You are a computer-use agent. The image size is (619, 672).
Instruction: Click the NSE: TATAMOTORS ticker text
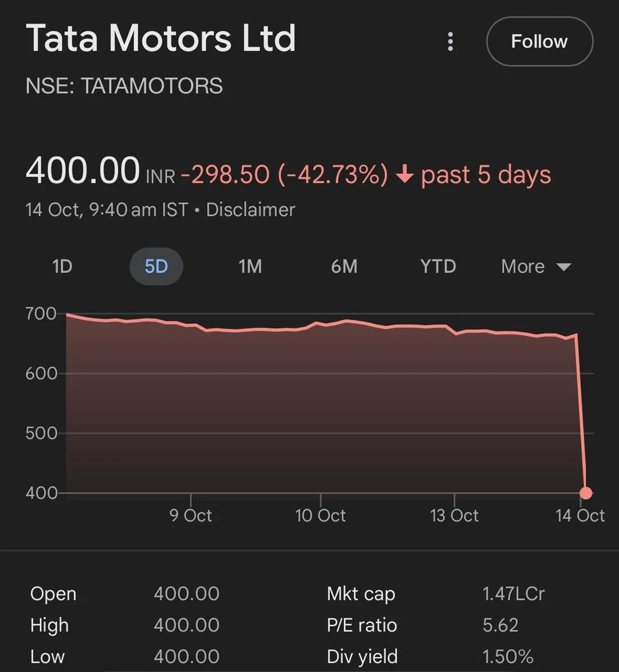[124, 86]
